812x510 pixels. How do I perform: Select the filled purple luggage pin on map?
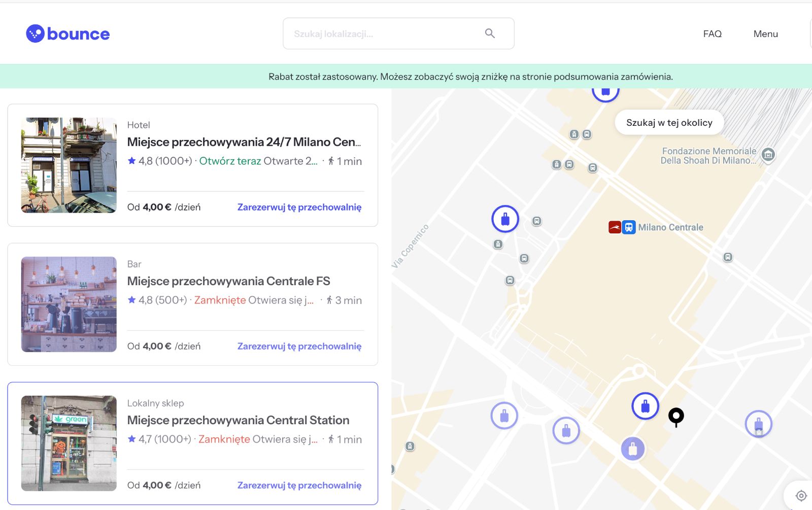(x=633, y=449)
